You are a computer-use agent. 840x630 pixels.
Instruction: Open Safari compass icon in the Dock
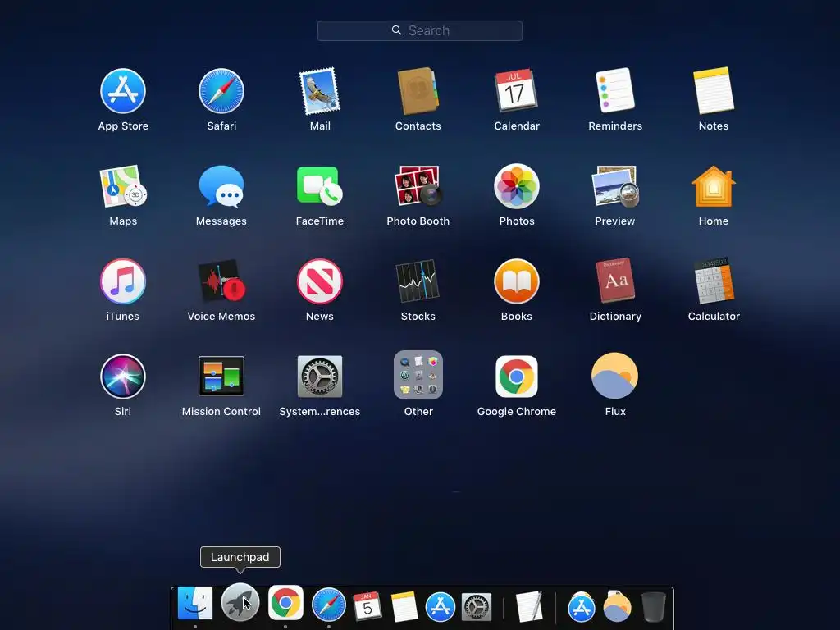coord(328,605)
